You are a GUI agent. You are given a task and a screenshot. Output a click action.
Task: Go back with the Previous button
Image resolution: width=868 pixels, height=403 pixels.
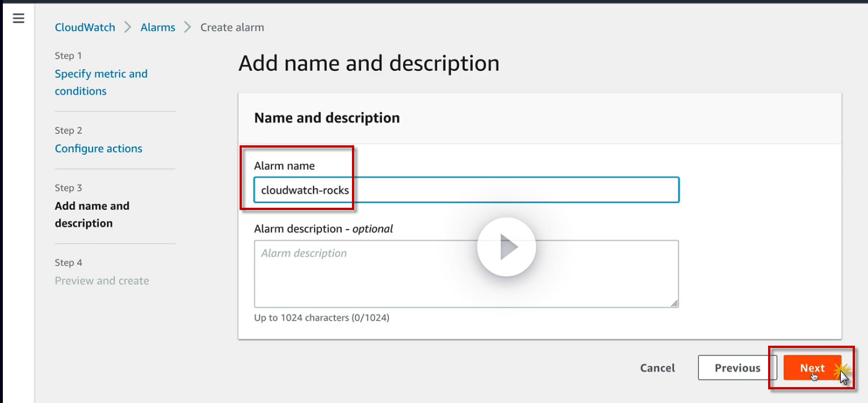coord(737,368)
